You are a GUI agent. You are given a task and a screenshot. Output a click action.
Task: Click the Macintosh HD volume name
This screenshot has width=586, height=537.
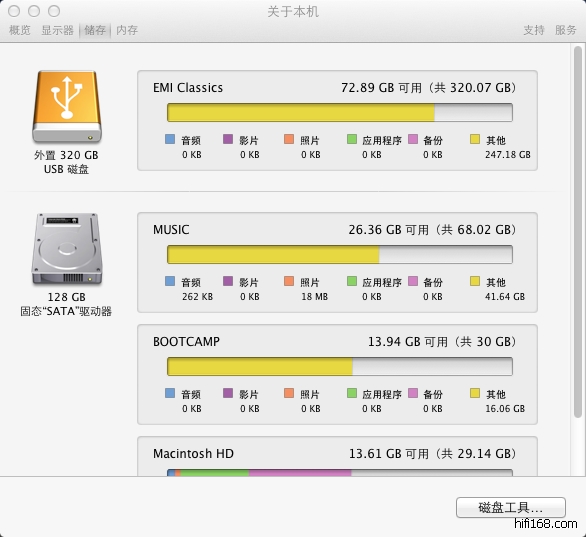pos(193,454)
